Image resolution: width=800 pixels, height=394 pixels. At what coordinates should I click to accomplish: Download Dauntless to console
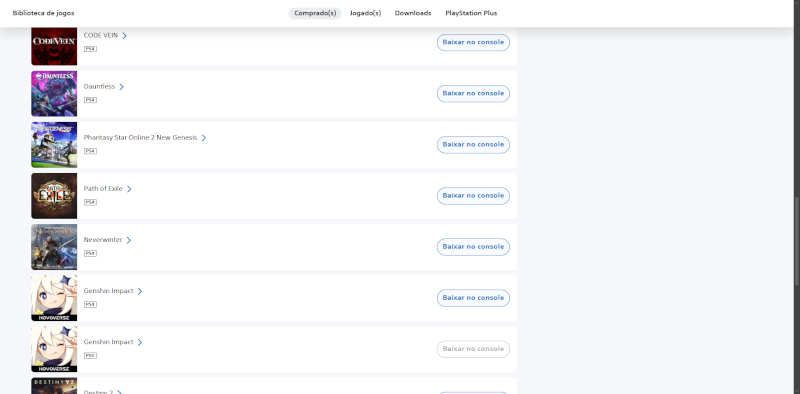[473, 93]
